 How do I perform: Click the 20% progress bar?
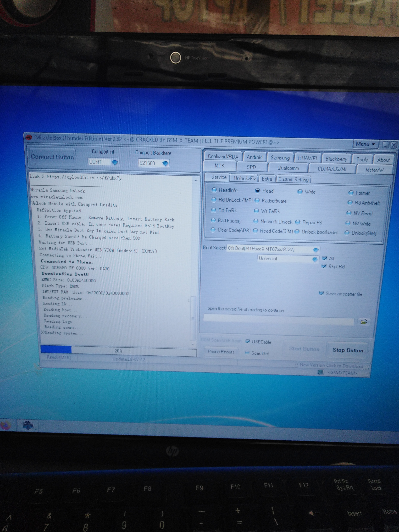(118, 351)
